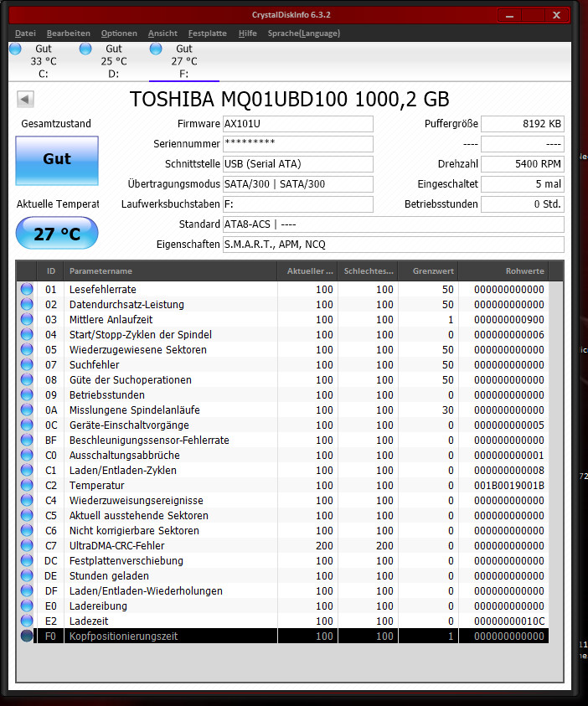Open the Festplatte menu
Viewport: 588px width, 706px height.
208,33
